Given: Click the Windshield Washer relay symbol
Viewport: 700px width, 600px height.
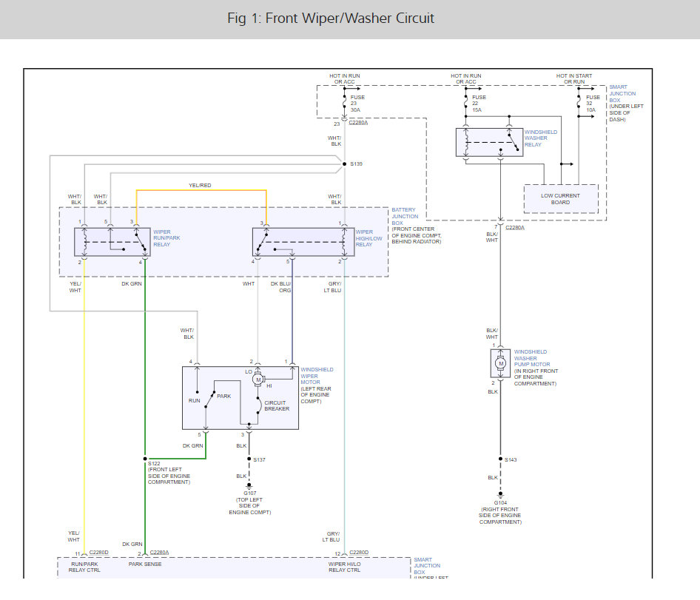Looking at the screenshot, I should pos(488,141).
